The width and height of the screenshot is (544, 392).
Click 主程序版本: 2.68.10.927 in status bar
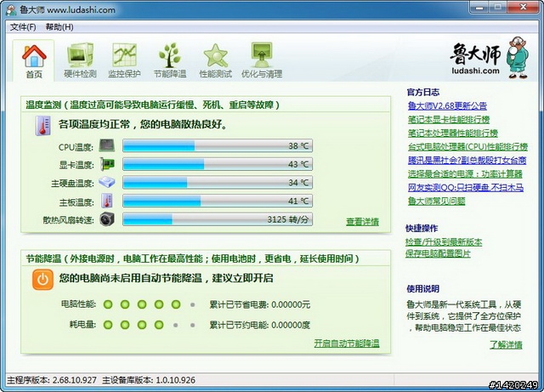(x=52, y=380)
